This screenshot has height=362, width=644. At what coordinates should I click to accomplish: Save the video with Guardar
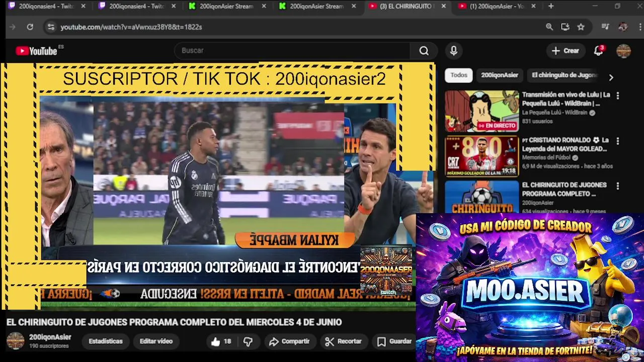coord(394,341)
